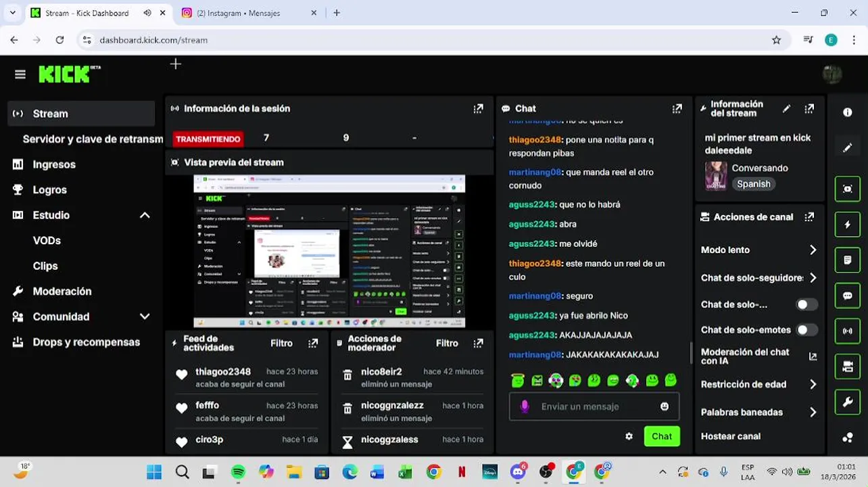Toggle the document widget icon in sidebar

848,260
